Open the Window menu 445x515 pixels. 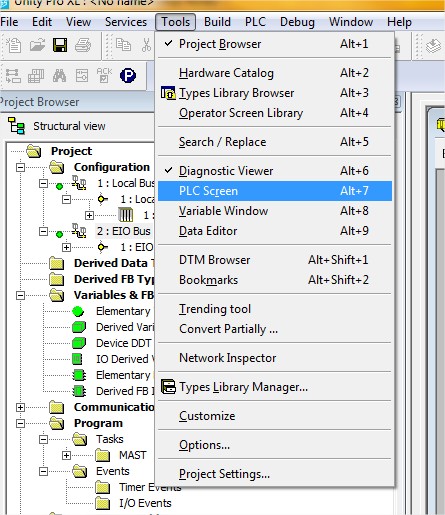(351, 22)
